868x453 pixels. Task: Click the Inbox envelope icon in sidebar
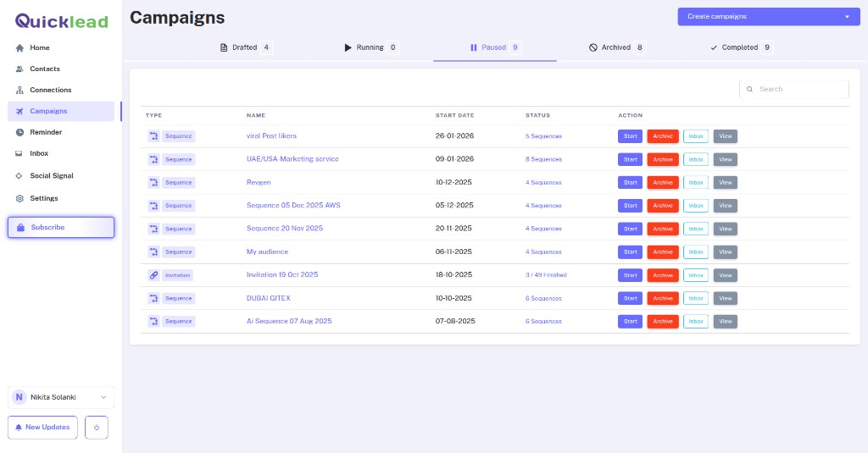click(x=19, y=153)
